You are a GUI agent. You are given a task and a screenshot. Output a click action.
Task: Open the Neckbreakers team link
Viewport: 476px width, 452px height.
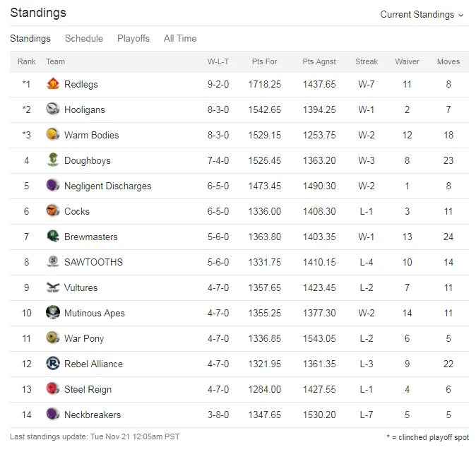click(93, 415)
